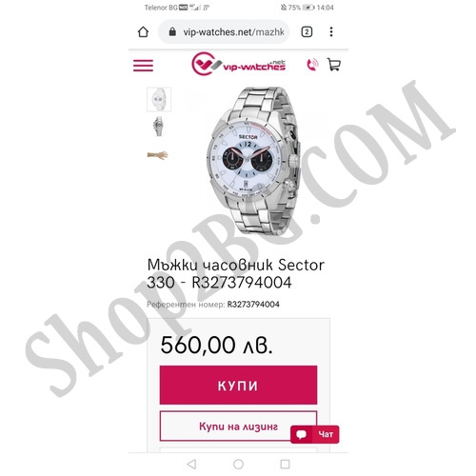Tap the Android back navigation button
Image resolution: width=476 pixels, height=476 pixels.
(x=191, y=465)
